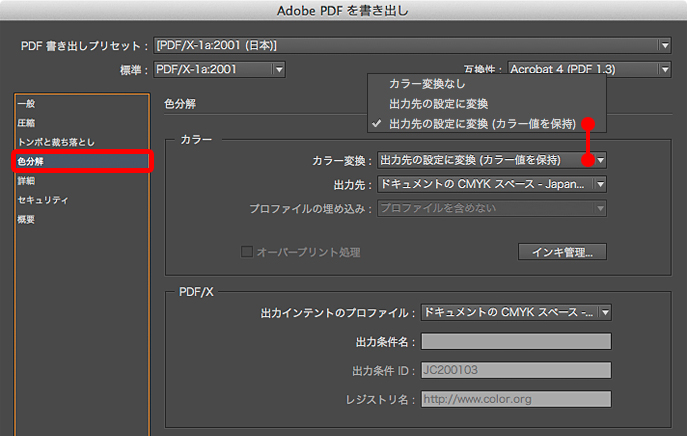687x436 pixels.
Task: Click the 出力条件 ID field JC200103
Action: (516, 370)
